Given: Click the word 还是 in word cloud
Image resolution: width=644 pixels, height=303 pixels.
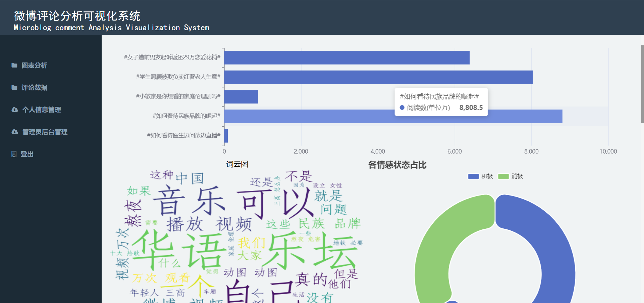Looking at the screenshot, I should tap(262, 182).
